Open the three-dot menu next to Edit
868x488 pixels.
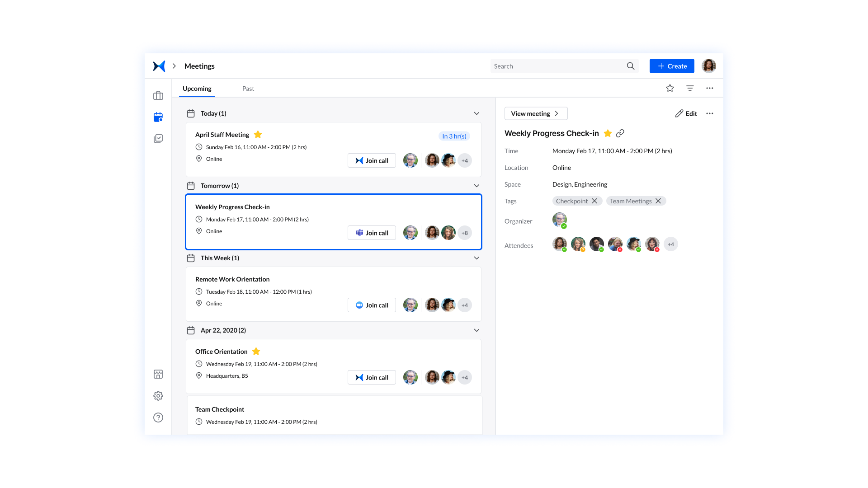[709, 113]
